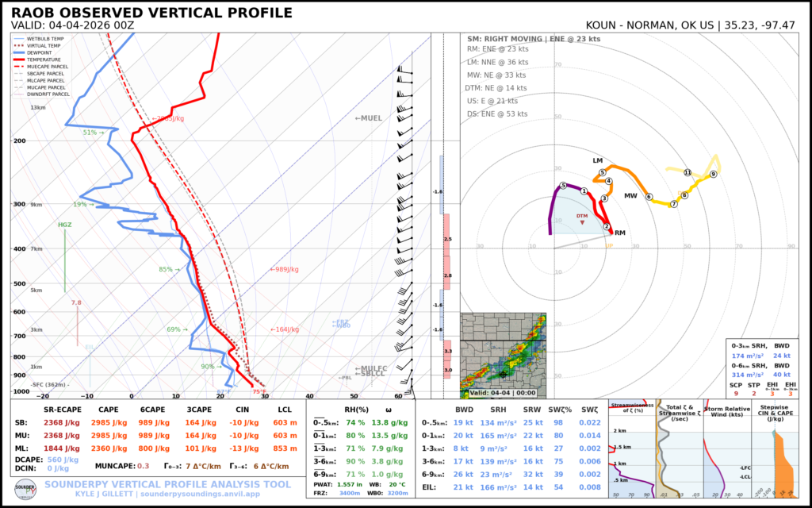
Task: Click the hodograph height marker labeled 9
Action: tap(713, 174)
